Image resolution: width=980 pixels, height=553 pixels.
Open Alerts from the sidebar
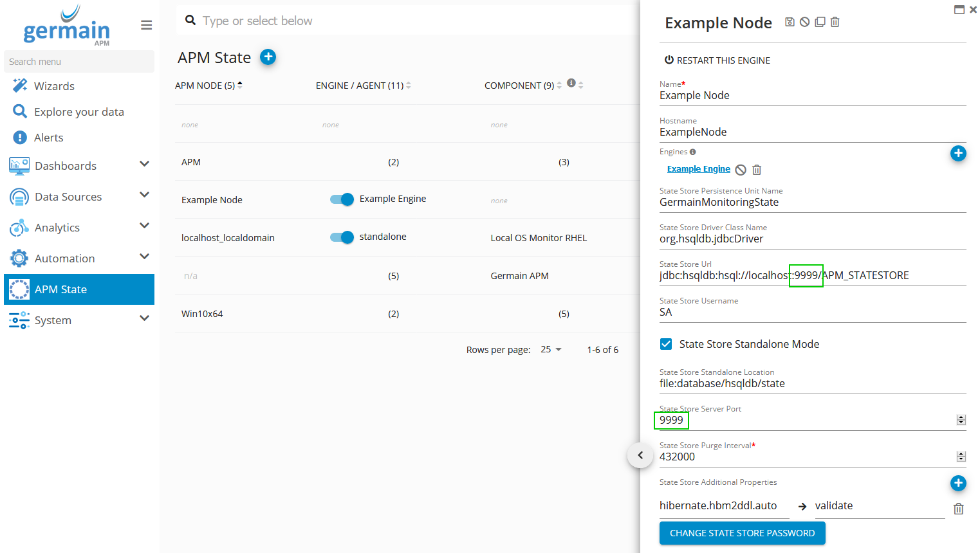coord(48,138)
